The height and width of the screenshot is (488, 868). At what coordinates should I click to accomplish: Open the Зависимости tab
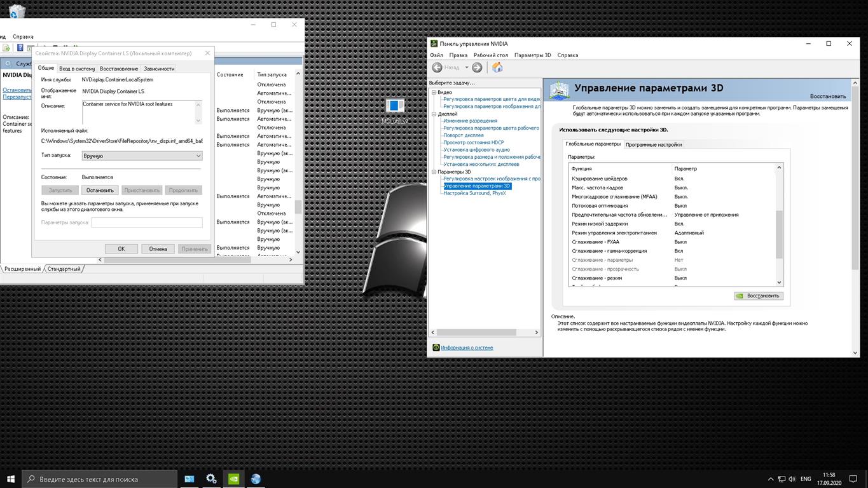(x=159, y=69)
